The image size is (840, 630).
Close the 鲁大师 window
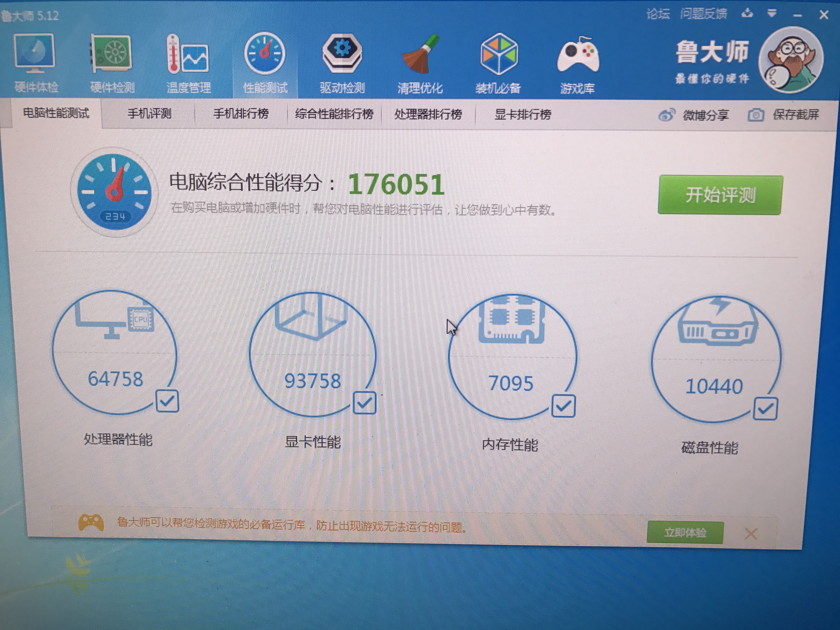(824, 15)
